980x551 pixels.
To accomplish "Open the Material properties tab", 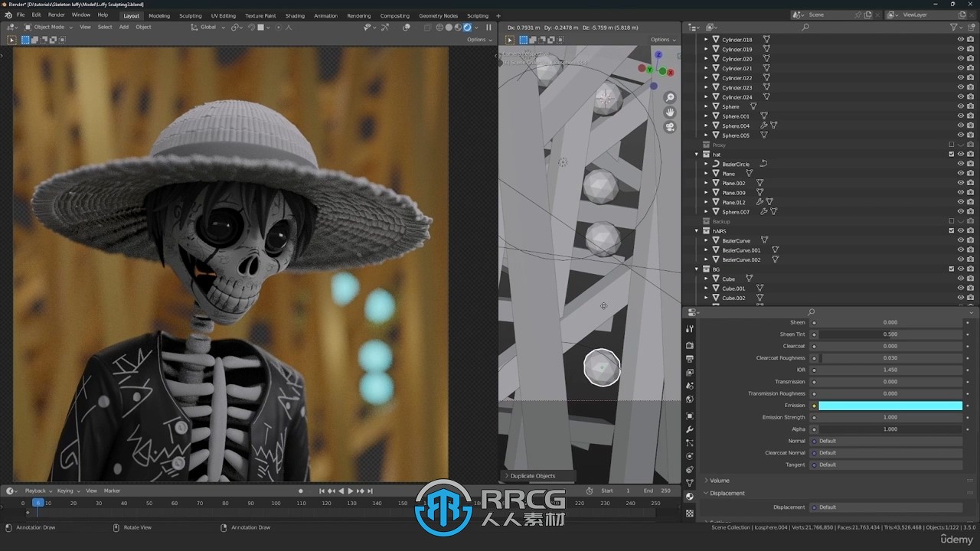I will (690, 497).
